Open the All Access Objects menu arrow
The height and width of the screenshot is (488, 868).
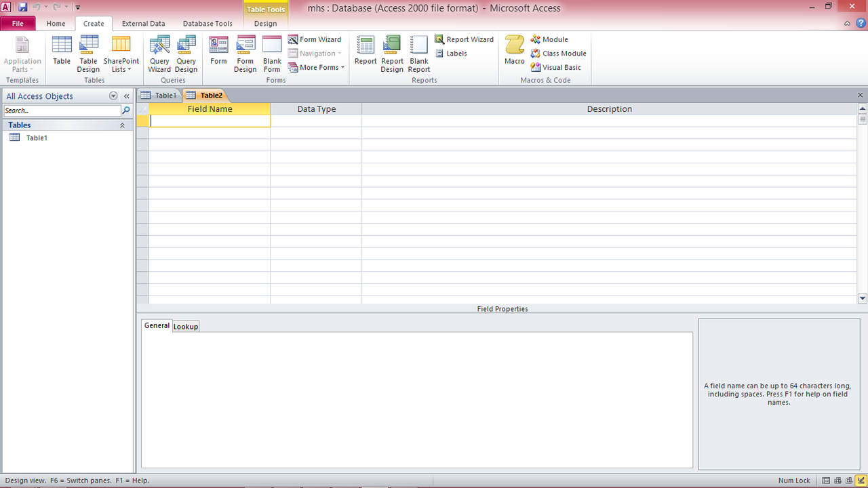click(x=113, y=96)
